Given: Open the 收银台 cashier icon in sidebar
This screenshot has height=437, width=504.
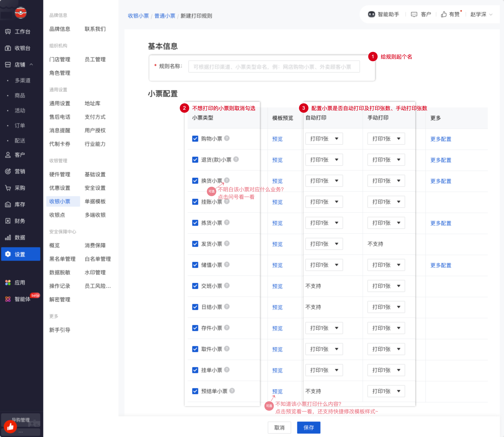Looking at the screenshot, I should (x=8, y=48).
